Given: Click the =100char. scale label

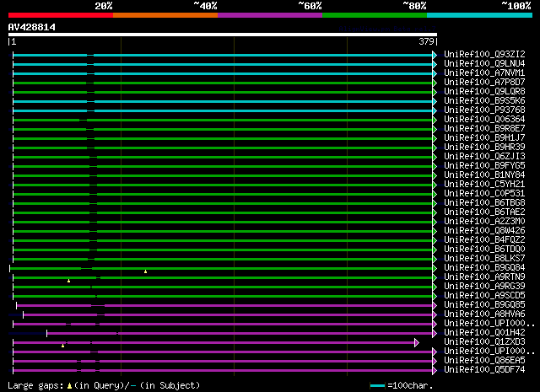Looking at the screenshot, I should [x=410, y=385].
